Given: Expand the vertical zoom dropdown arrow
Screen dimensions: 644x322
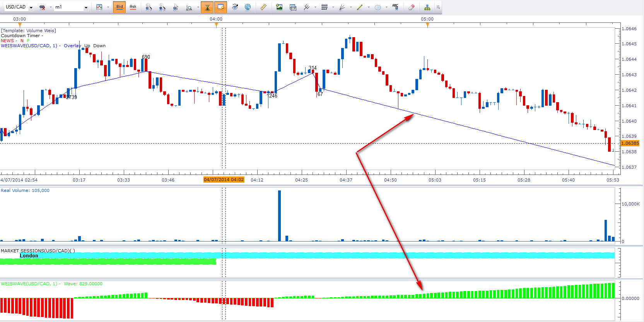Looking at the screenshot, I should pos(198,7).
